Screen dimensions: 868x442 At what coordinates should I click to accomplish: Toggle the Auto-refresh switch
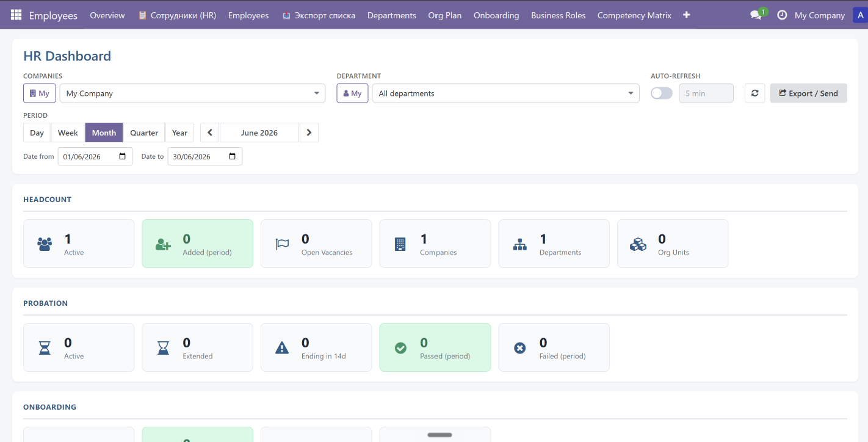662,93
